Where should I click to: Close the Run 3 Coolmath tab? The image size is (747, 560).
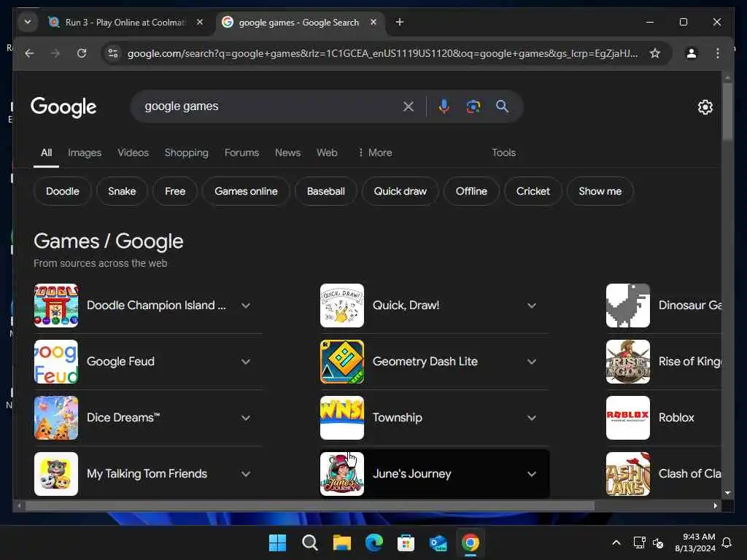click(x=200, y=22)
